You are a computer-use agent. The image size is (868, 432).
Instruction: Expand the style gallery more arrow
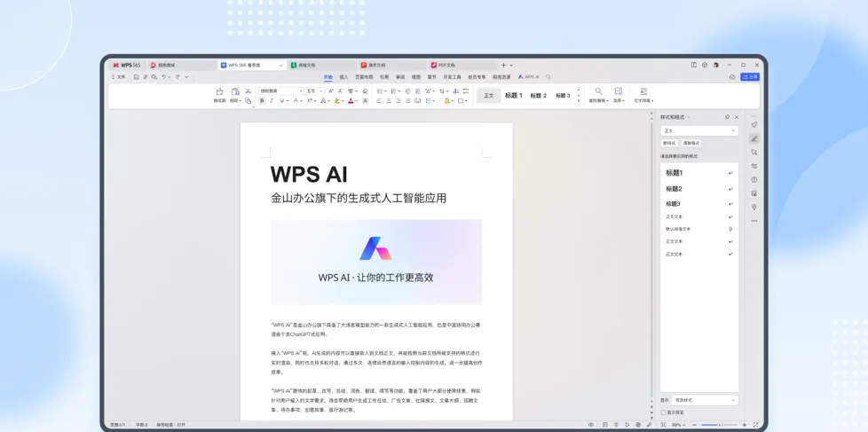579,101
